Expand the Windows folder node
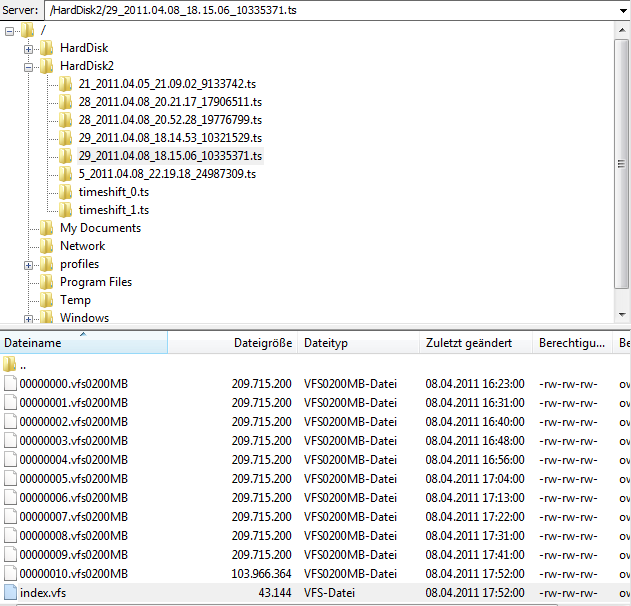631x606 pixels. click(28, 319)
